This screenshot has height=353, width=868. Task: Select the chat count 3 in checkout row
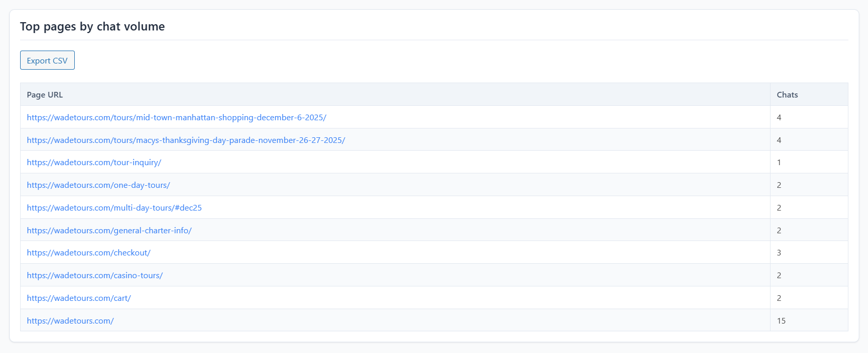click(779, 253)
